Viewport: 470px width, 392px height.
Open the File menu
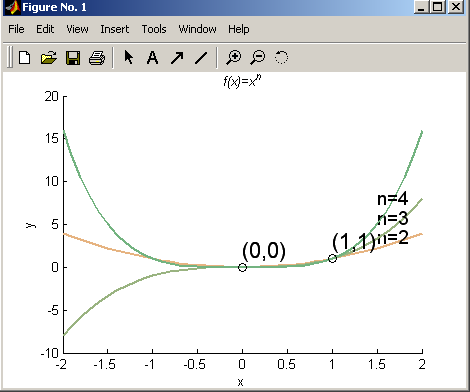[16, 29]
